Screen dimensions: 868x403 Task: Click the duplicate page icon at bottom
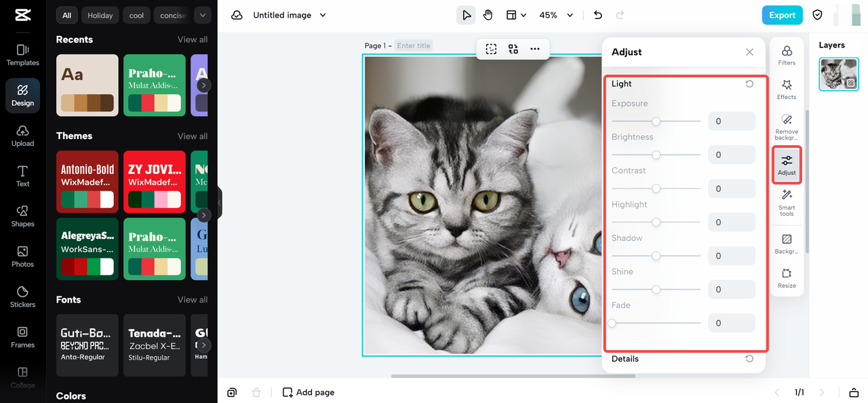[x=232, y=392]
